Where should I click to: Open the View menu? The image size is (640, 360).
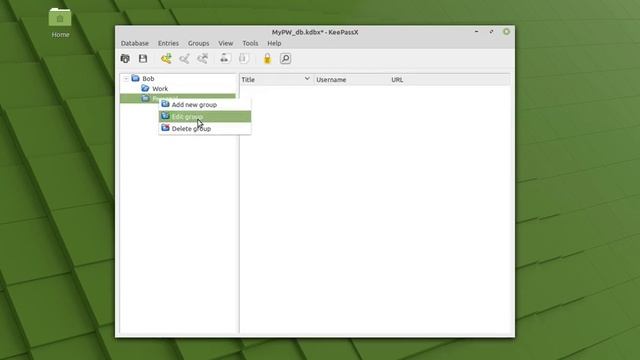point(225,43)
